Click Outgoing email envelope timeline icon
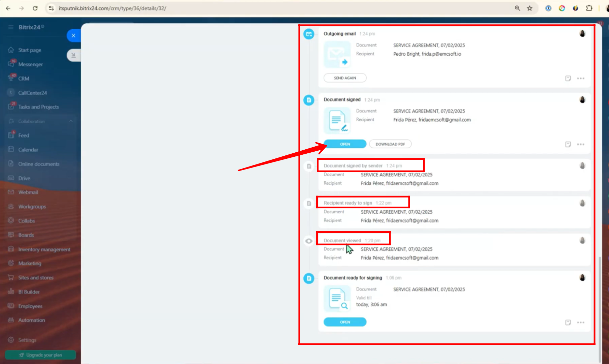Screen dimensions: 609x364 [x=309, y=34]
